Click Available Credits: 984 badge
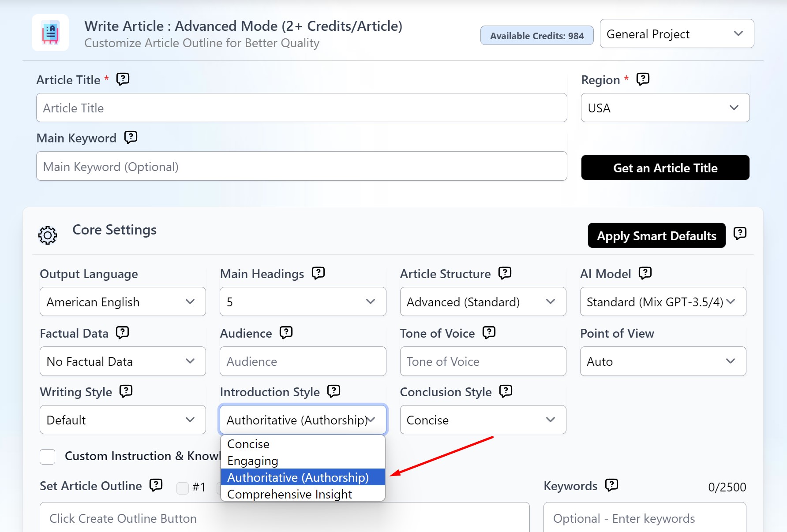 (x=537, y=36)
